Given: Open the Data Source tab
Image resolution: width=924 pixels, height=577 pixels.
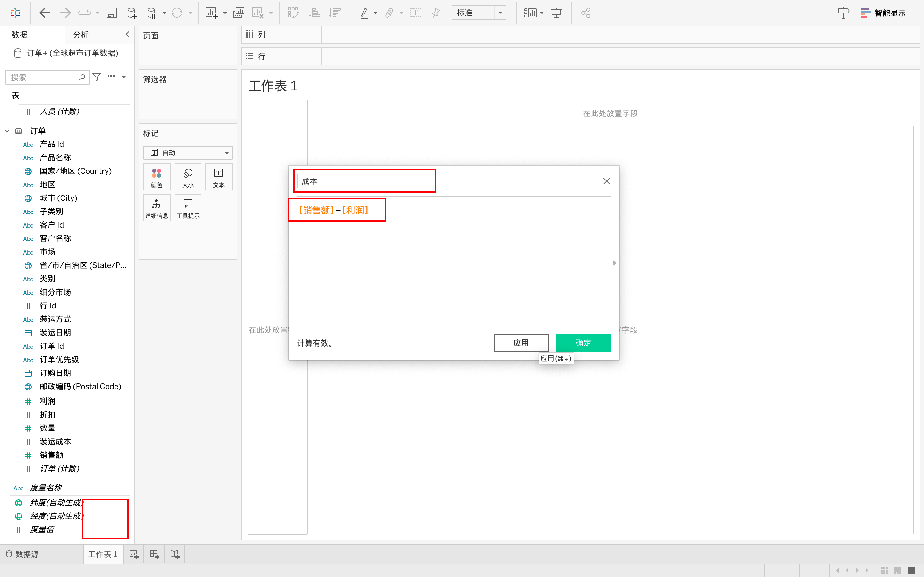Looking at the screenshot, I should pos(23,554).
